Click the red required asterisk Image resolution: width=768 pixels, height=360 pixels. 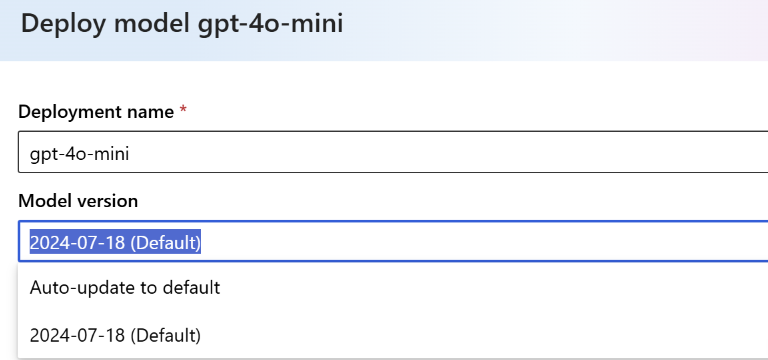point(183,110)
